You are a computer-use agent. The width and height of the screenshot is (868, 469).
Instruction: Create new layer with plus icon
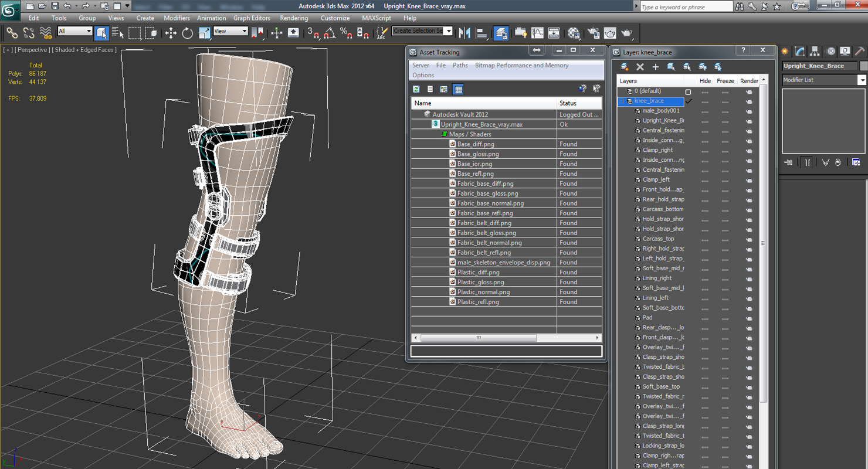click(656, 67)
